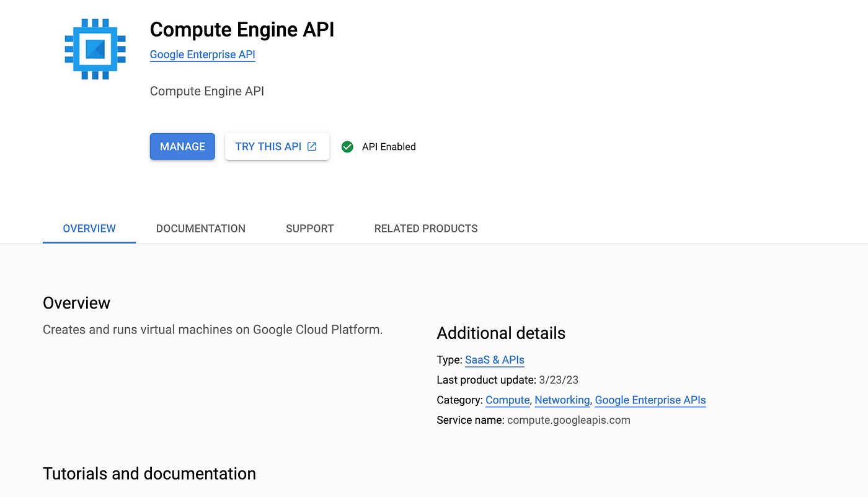Screen dimensions: 868x497
Task: Click the Compute category link
Action: click(507, 400)
